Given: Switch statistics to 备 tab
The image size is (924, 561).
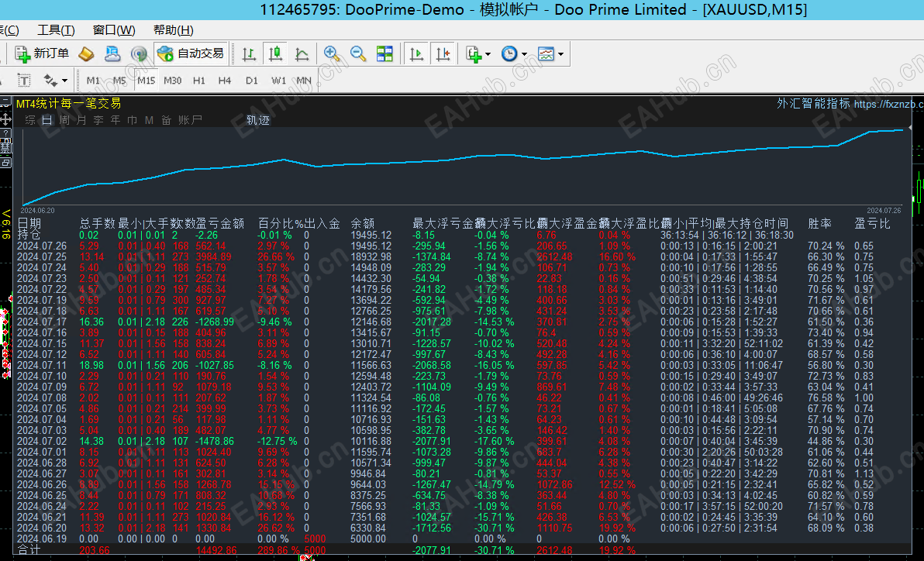Looking at the screenshot, I should coord(166,120).
